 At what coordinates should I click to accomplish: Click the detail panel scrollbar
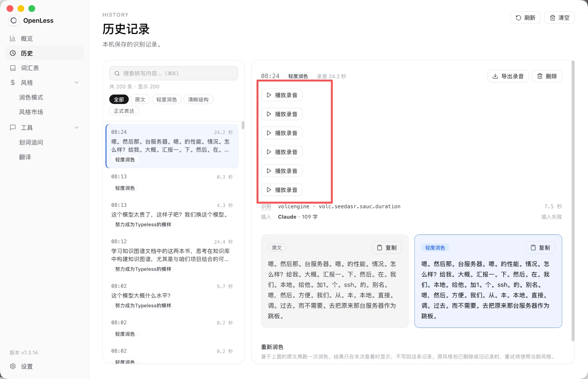pyautogui.click(x=573, y=201)
